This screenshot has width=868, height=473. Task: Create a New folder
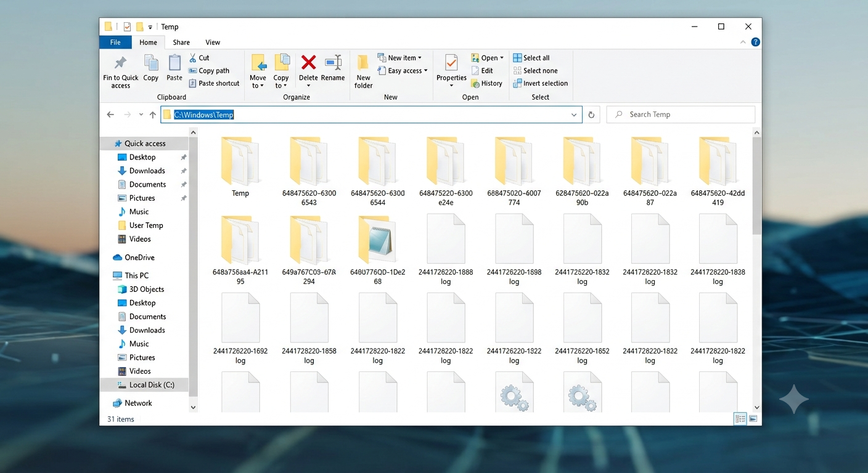pos(363,71)
